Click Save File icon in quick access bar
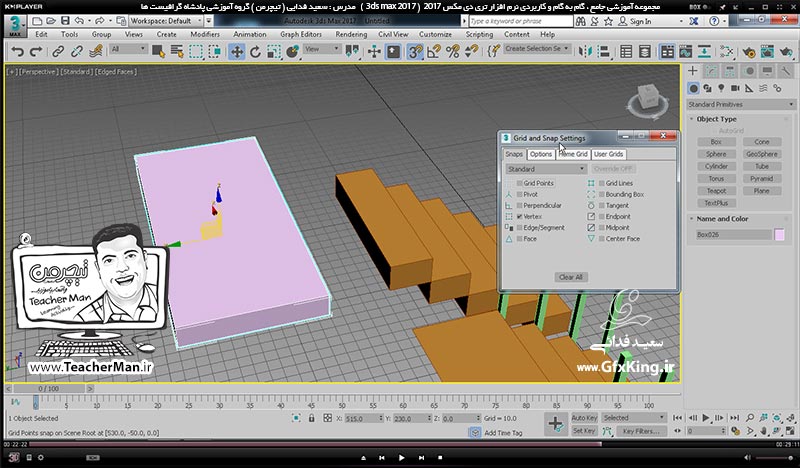The image size is (800, 468). pyautogui.click(x=65, y=21)
